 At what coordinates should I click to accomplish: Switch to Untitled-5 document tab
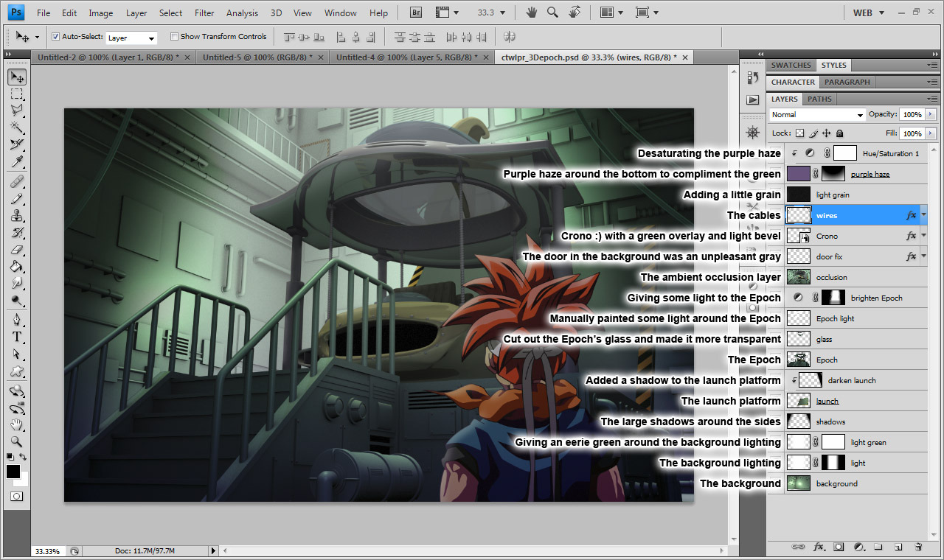(x=257, y=57)
